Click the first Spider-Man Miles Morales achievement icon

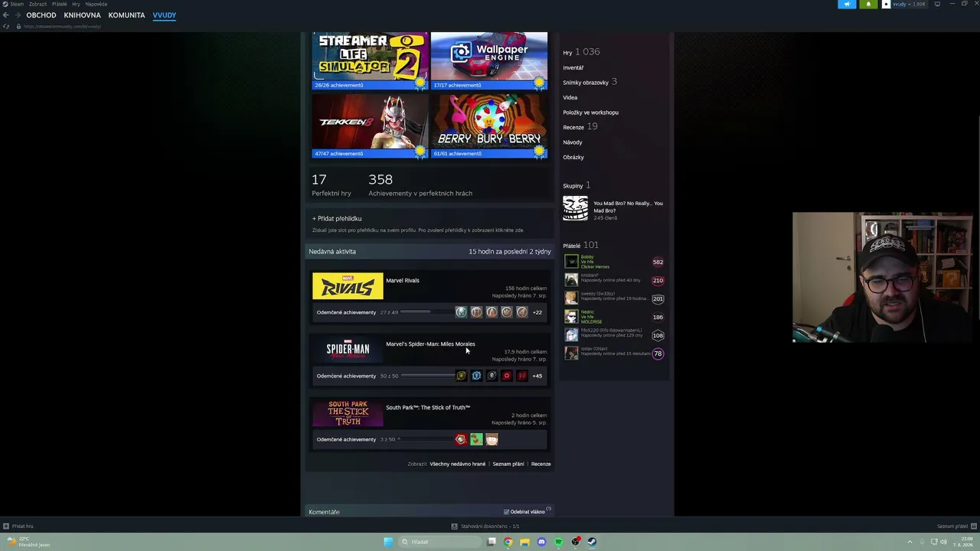tap(461, 376)
